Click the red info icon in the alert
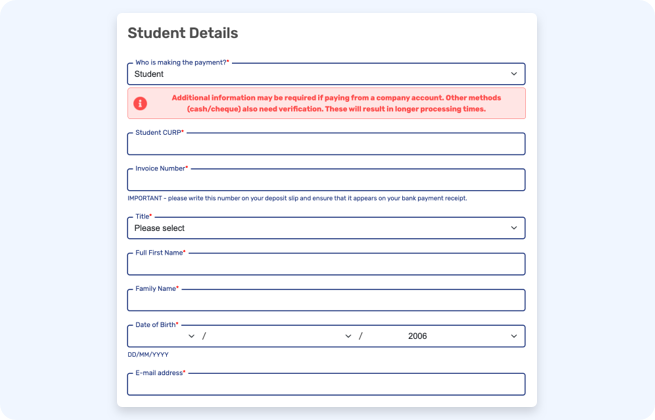This screenshot has width=655, height=420. click(140, 103)
